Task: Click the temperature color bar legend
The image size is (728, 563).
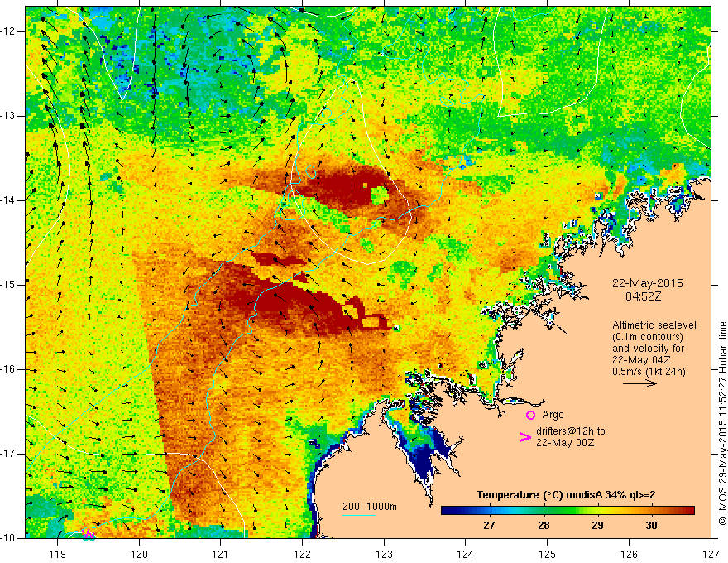Action: 568,511
